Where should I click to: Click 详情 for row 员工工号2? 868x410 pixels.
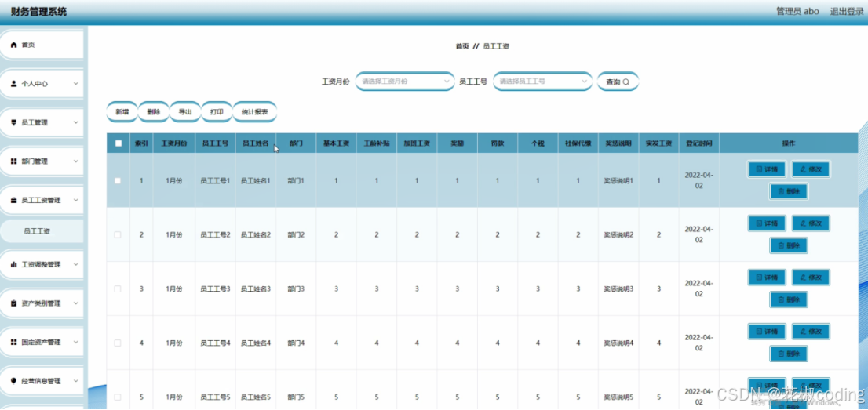coord(767,223)
